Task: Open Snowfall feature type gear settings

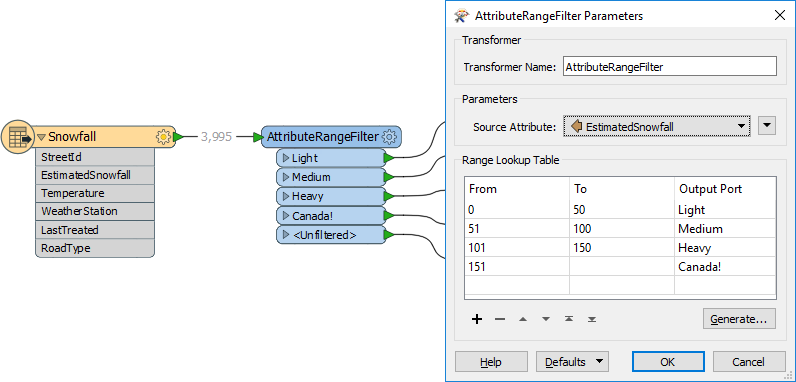Action: pyautogui.click(x=163, y=137)
